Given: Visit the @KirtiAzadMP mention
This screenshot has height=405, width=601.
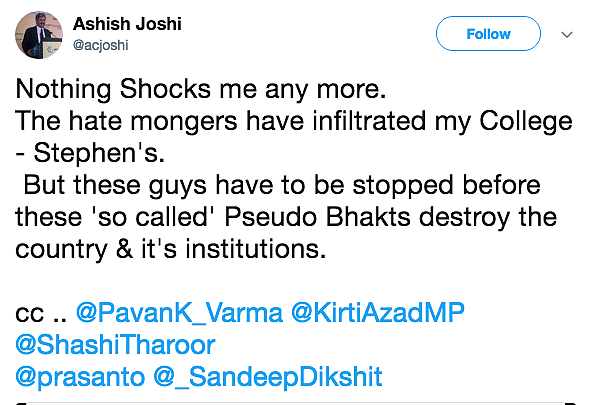Looking at the screenshot, I should click(x=378, y=313).
